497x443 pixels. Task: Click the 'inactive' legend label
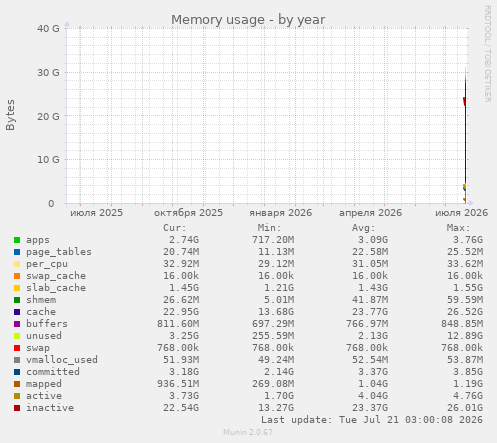click(x=50, y=408)
